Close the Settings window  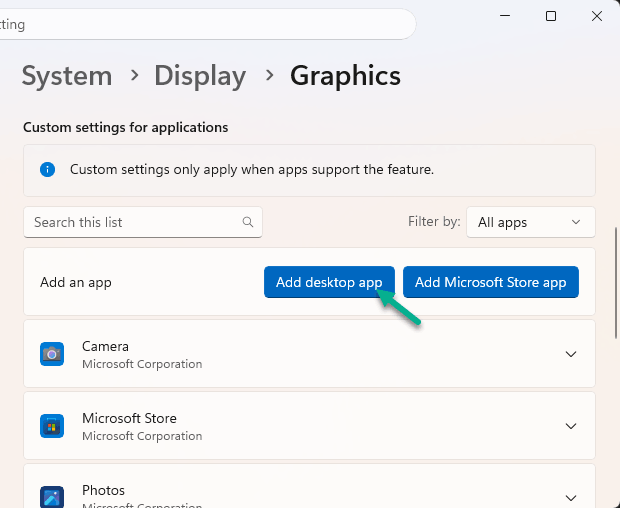tap(597, 16)
